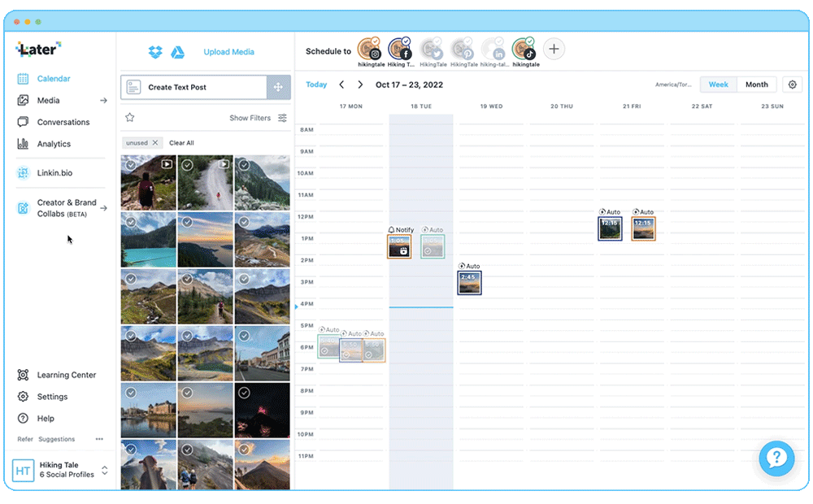Select checkbox on castle waterfront thumbnail
The width and height of the screenshot is (813, 504).
pyautogui.click(x=131, y=393)
